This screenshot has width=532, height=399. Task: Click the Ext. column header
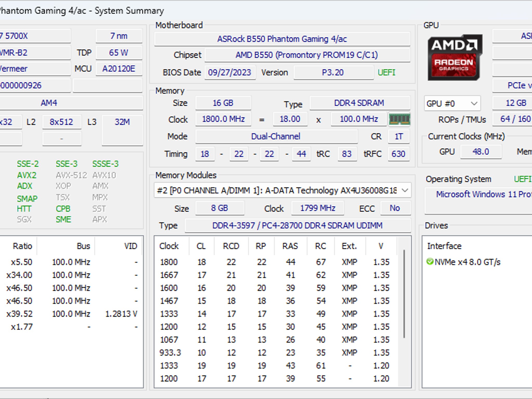click(350, 246)
